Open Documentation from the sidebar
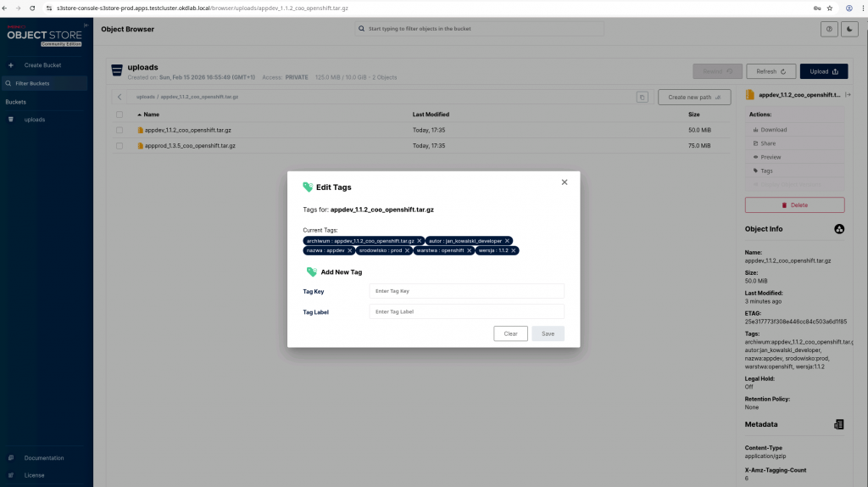 pyautogui.click(x=43, y=458)
